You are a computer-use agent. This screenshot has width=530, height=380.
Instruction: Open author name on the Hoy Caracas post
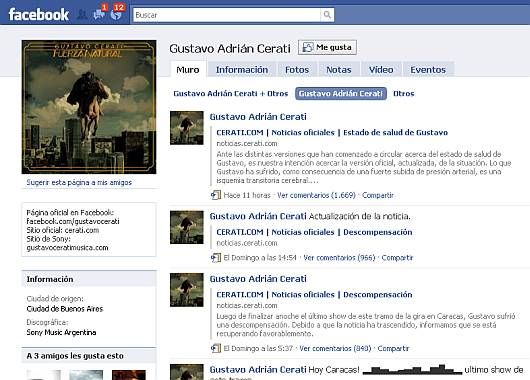(x=258, y=370)
